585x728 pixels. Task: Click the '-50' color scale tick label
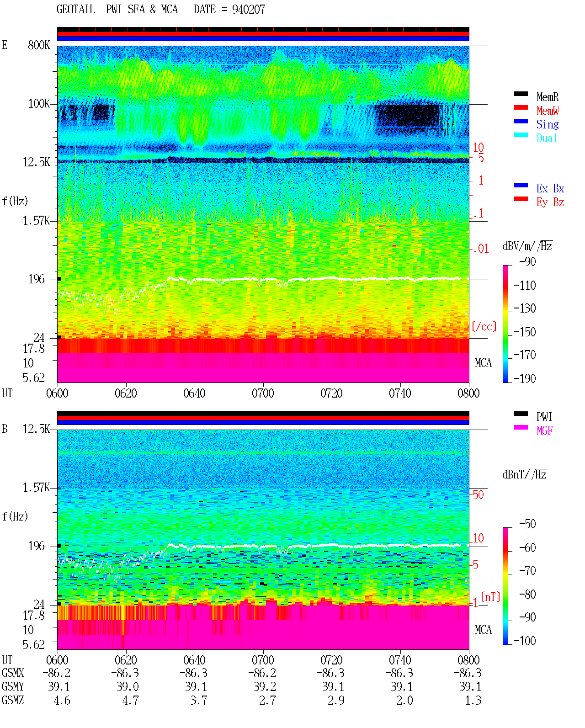tap(527, 524)
